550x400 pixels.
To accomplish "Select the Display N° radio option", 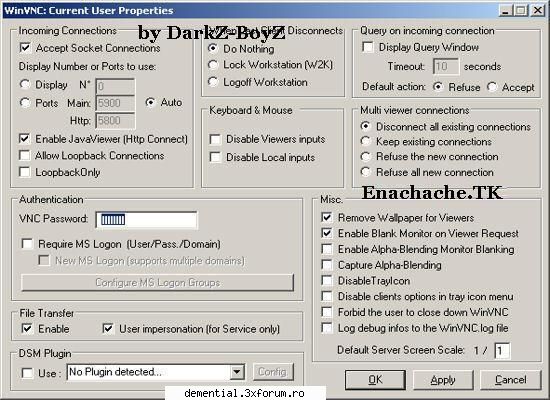I will (x=25, y=85).
